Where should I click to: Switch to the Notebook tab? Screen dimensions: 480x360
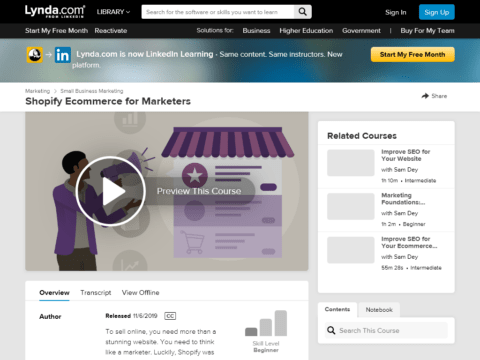[379, 310]
